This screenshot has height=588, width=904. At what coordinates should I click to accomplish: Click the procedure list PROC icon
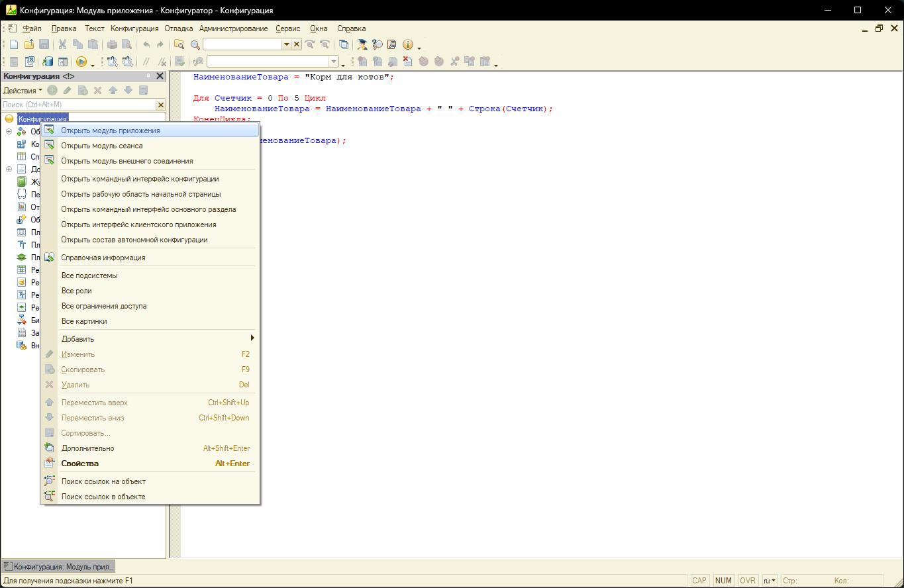point(198,62)
